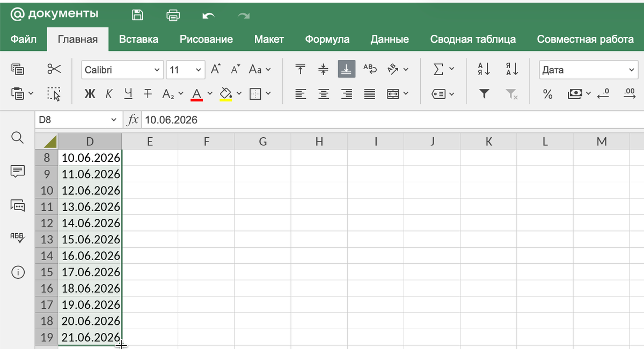Viewport: 644px width, 349px height.
Task: Click the formula bar showing 10.06.2026
Action: point(392,120)
